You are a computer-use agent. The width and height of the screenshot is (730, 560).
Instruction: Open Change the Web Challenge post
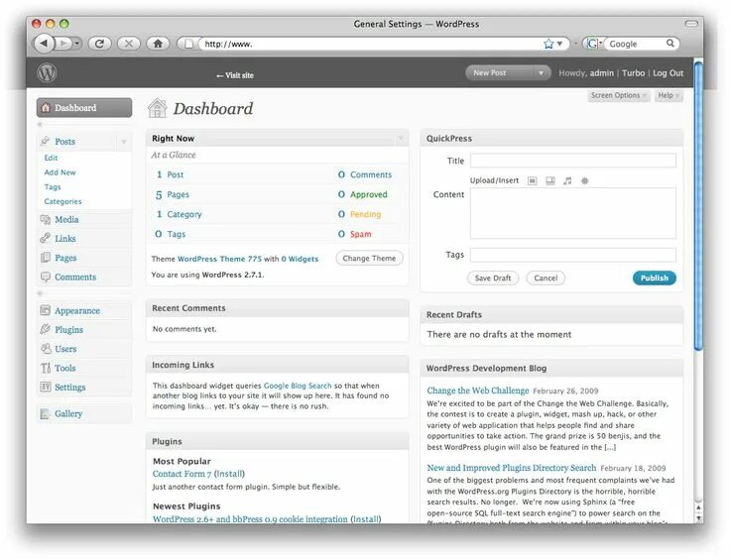tap(478, 391)
